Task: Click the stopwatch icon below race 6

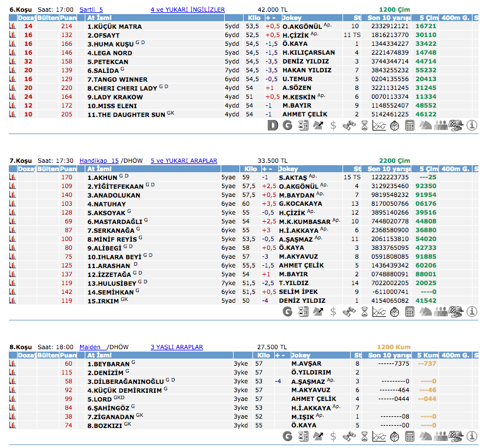Action: [x=394, y=125]
